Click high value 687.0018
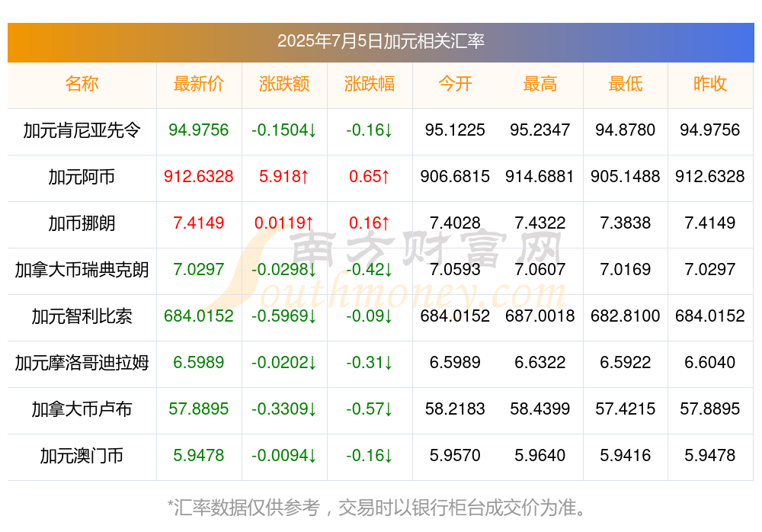Viewport: 762px width, 532px height. [x=540, y=316]
